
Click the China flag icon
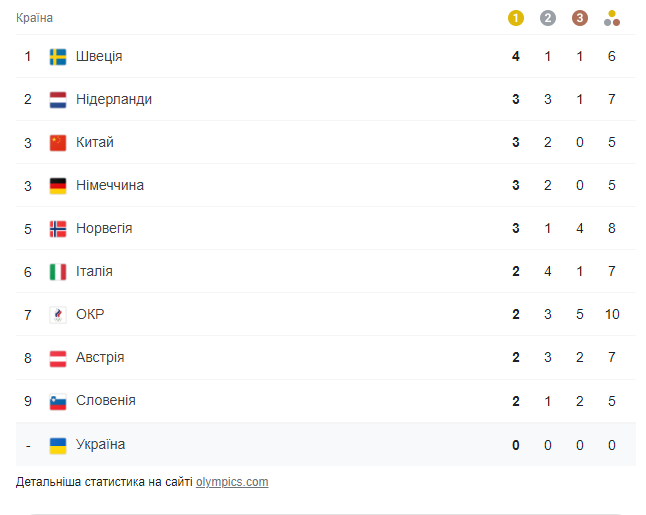(58, 143)
